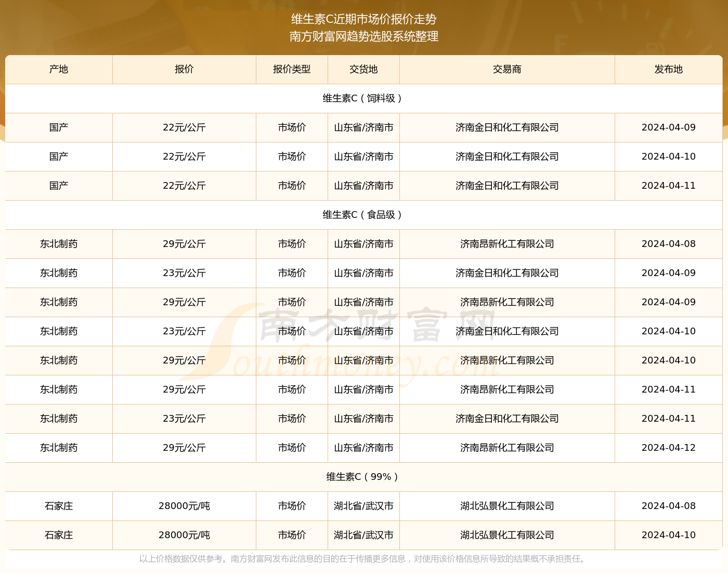The image size is (728, 573).
Task: Click the 产地 column header
Action: 59,69
